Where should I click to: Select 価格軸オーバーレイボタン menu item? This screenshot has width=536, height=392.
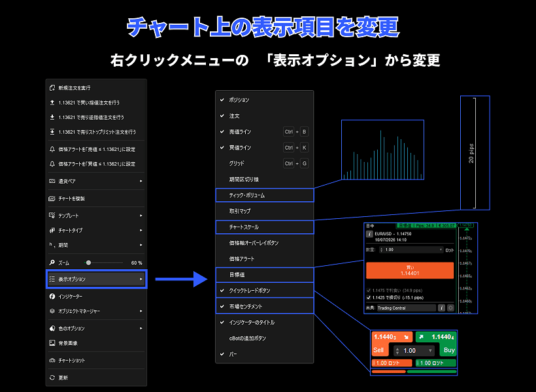[x=265, y=243]
